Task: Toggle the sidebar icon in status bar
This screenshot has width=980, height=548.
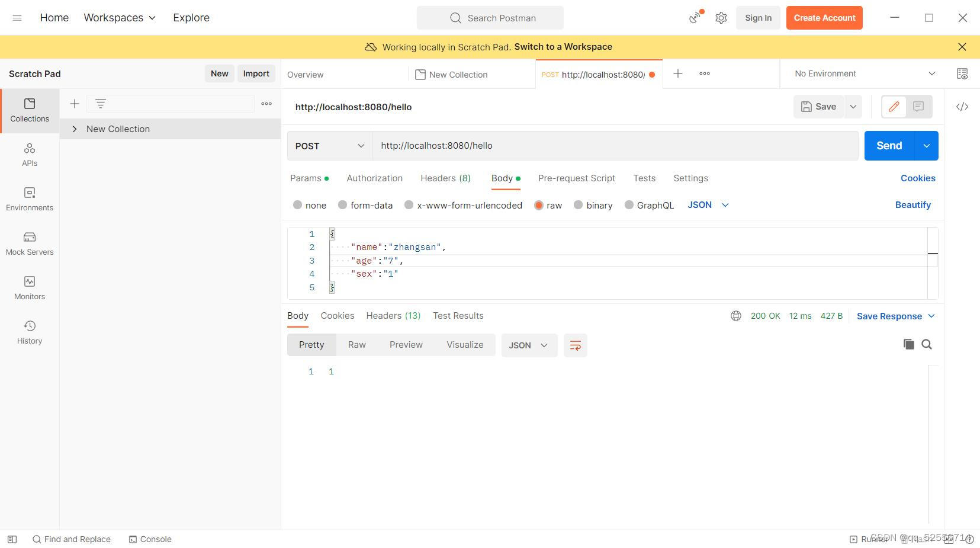Action: (x=12, y=539)
